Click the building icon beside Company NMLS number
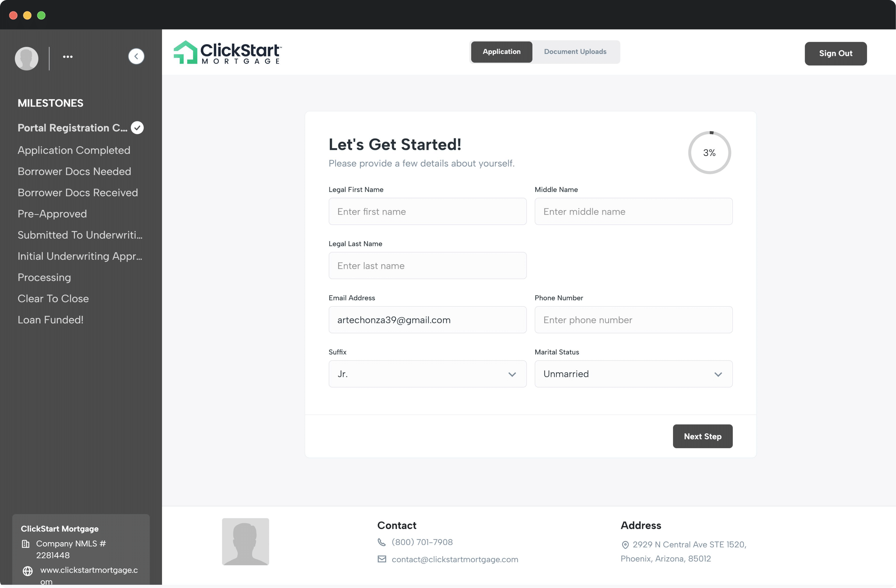896x588 pixels. point(25,544)
